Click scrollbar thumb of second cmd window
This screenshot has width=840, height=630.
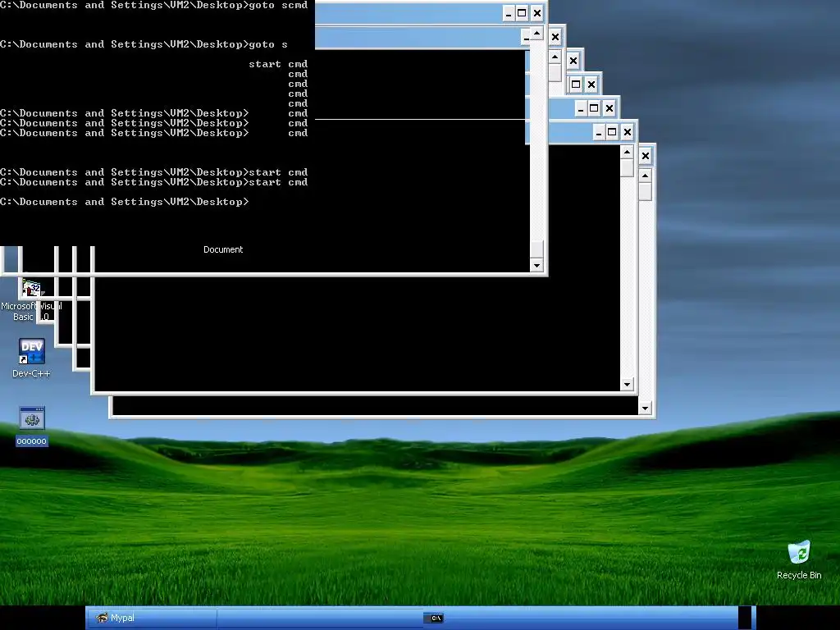point(555,72)
